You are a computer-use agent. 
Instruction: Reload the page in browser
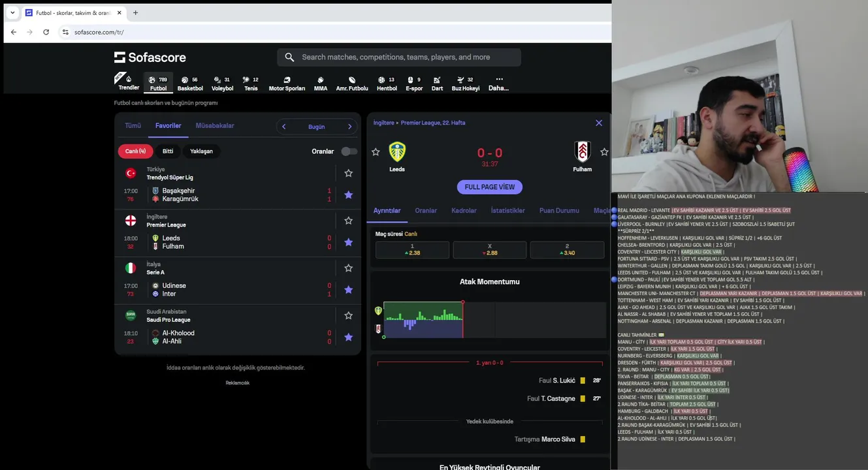pyautogui.click(x=46, y=32)
